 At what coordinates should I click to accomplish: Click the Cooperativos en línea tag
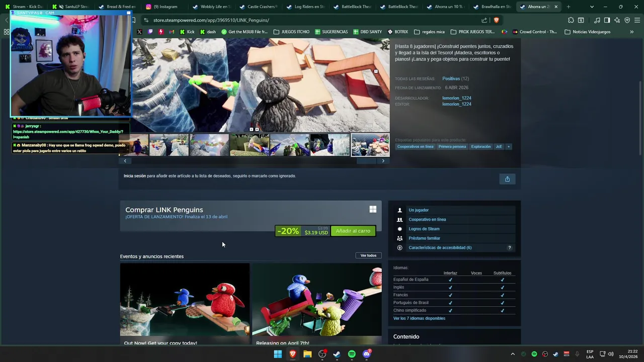pyautogui.click(x=415, y=147)
